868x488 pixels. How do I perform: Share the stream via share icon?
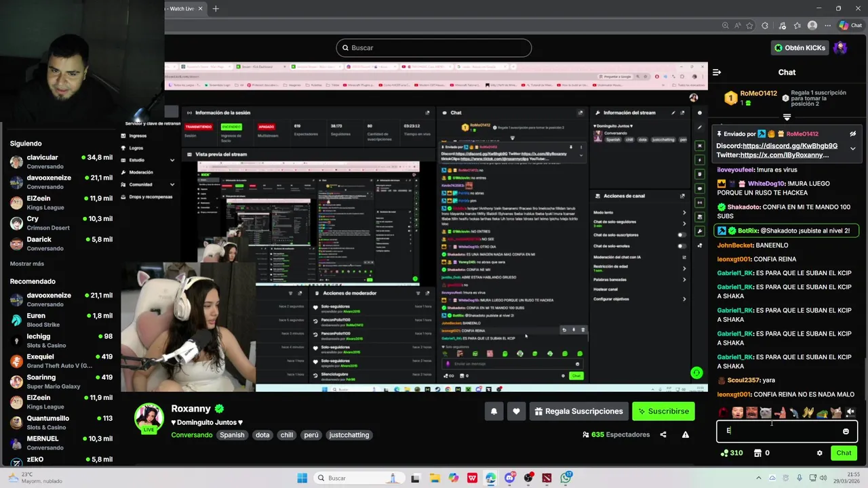[663, 434]
